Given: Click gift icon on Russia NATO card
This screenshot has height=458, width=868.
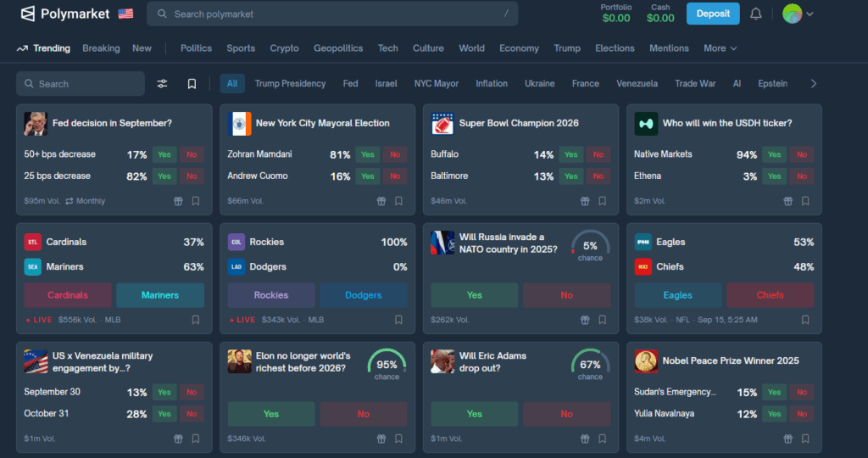Looking at the screenshot, I should 585,320.
